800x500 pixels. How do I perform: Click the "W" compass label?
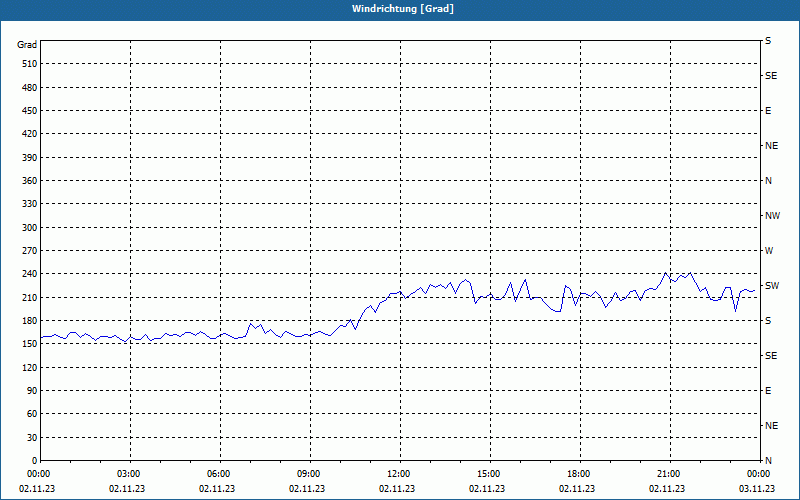pos(769,251)
